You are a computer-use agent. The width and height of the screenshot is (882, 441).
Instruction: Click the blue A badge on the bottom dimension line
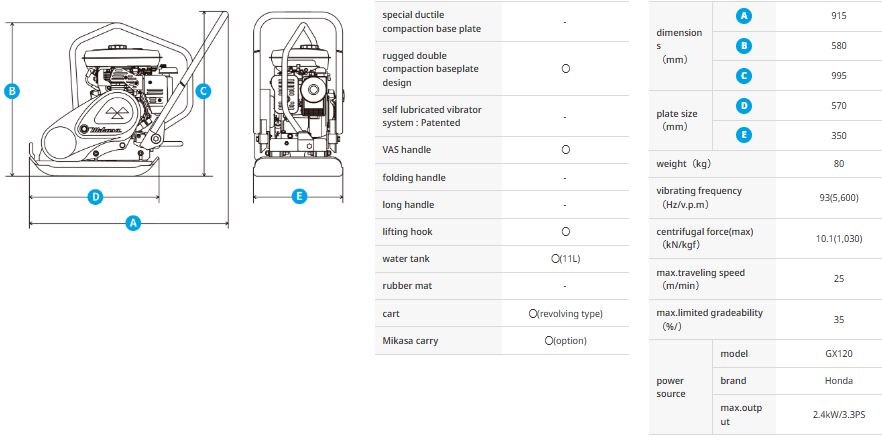[x=133, y=223]
